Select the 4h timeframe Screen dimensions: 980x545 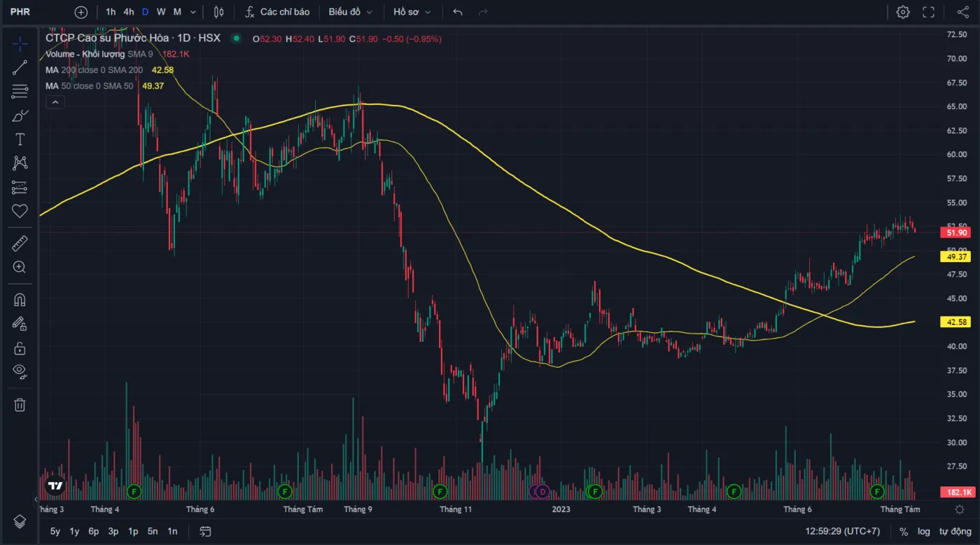(x=128, y=12)
